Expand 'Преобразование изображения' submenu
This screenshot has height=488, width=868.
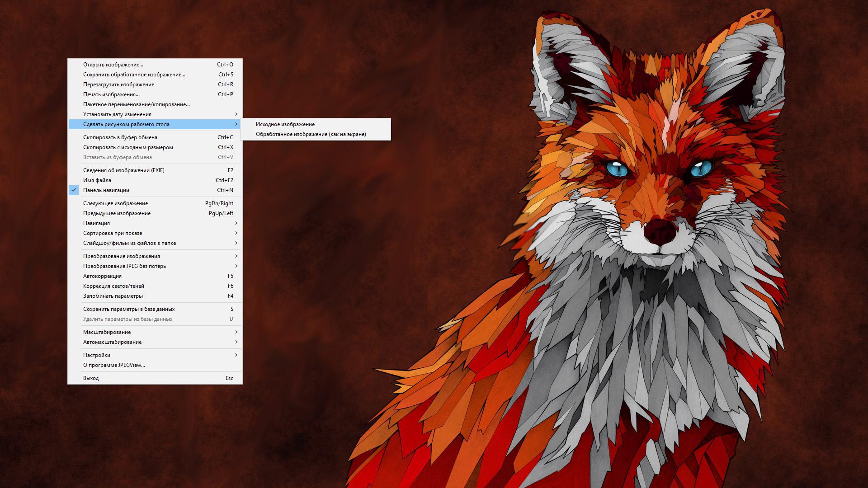(155, 256)
